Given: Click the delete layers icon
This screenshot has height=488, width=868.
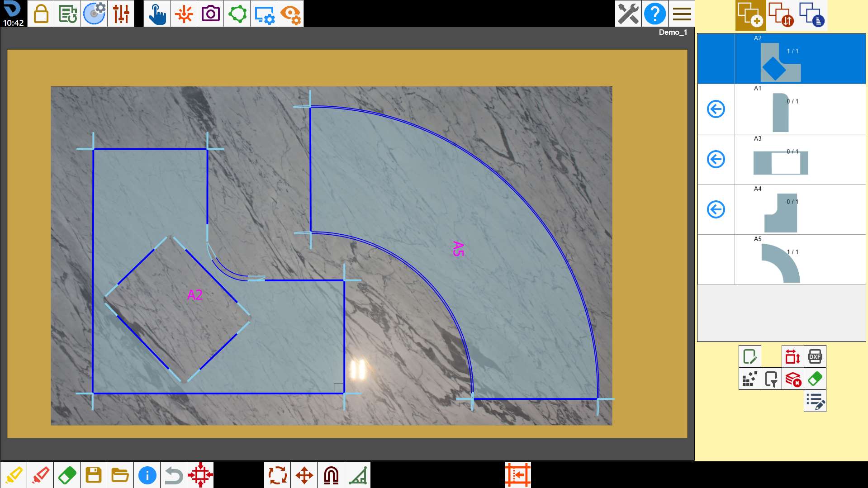Looking at the screenshot, I should (x=793, y=379).
